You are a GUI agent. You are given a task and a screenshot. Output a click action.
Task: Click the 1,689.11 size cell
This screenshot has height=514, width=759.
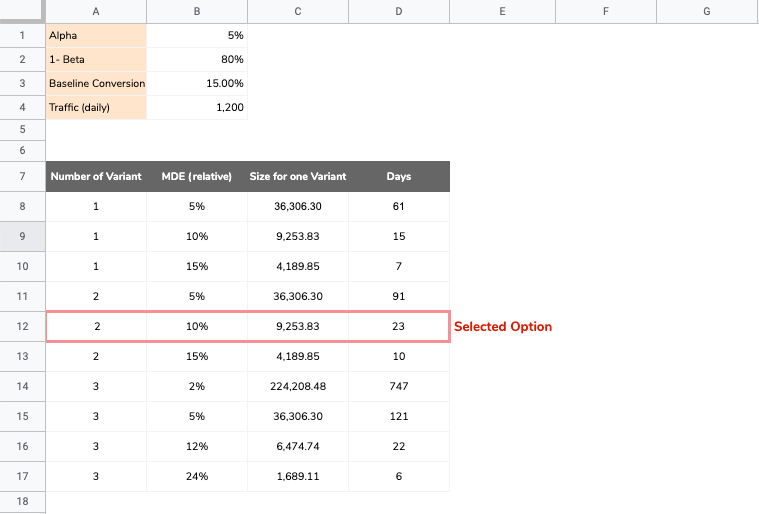pyautogui.click(x=298, y=477)
